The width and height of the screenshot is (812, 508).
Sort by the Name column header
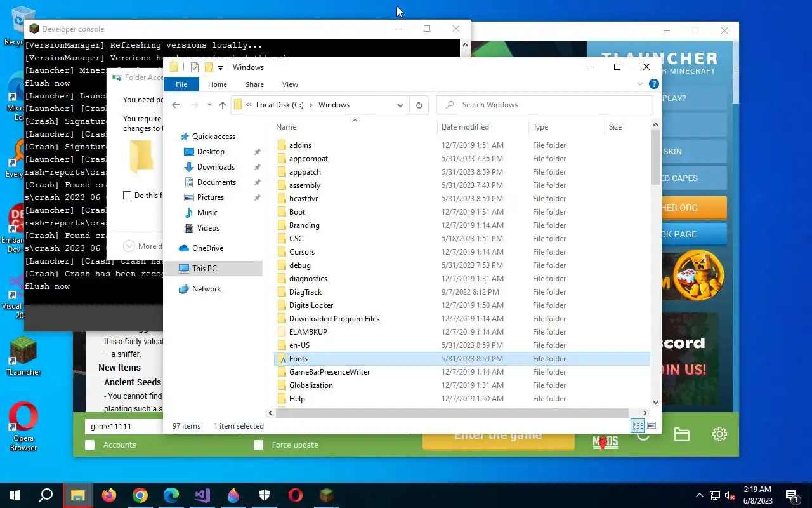pyautogui.click(x=355, y=127)
